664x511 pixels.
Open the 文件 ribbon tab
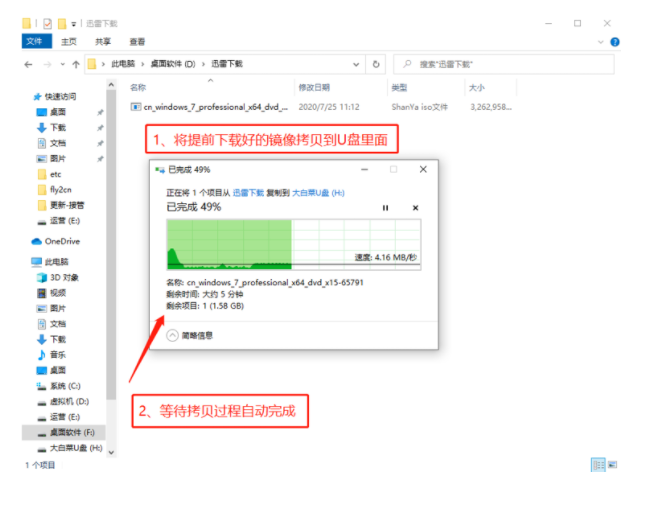(x=36, y=41)
